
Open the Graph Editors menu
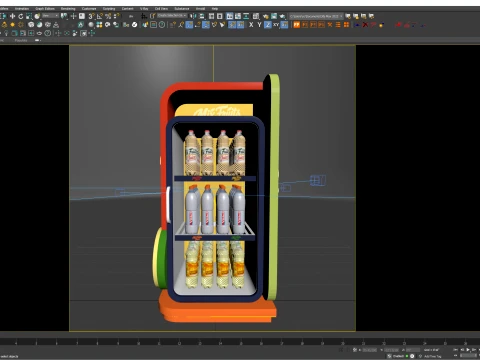[x=45, y=8]
